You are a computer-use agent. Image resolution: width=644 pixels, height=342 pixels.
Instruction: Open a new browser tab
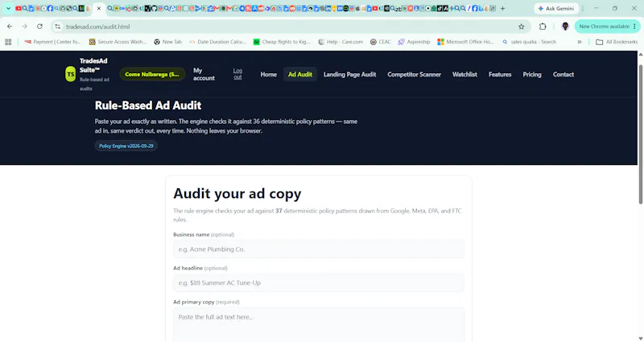coord(502,8)
